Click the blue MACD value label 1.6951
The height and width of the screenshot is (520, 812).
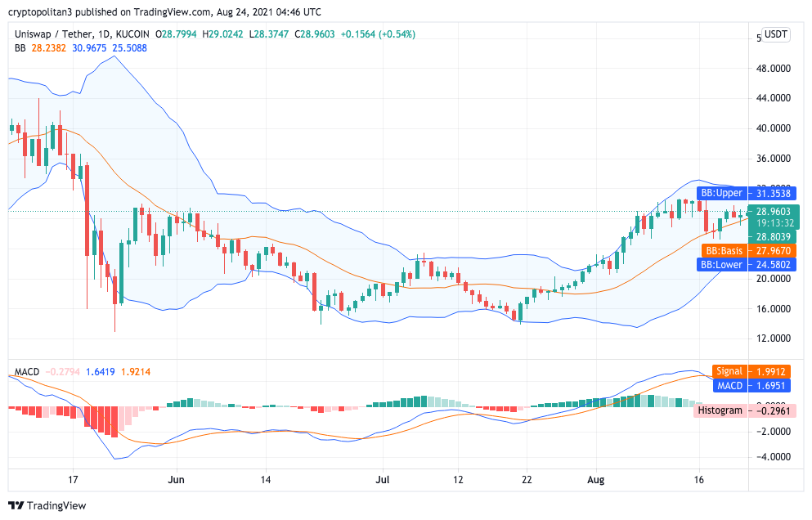click(x=751, y=385)
